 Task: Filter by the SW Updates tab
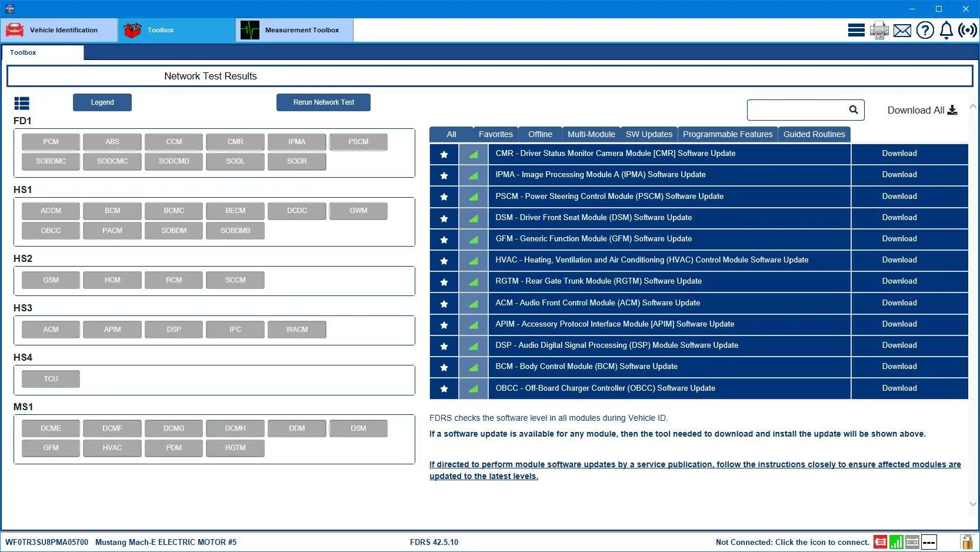pyautogui.click(x=649, y=134)
